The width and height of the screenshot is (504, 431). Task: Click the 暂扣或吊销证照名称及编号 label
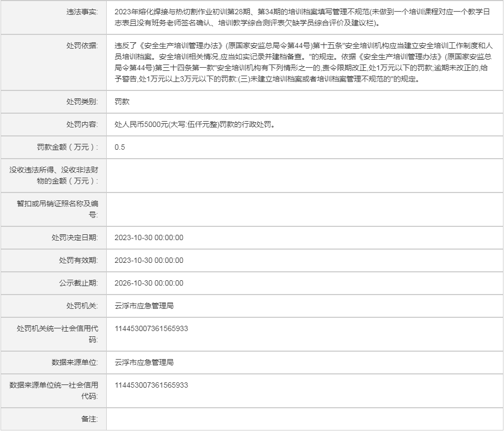58,209
